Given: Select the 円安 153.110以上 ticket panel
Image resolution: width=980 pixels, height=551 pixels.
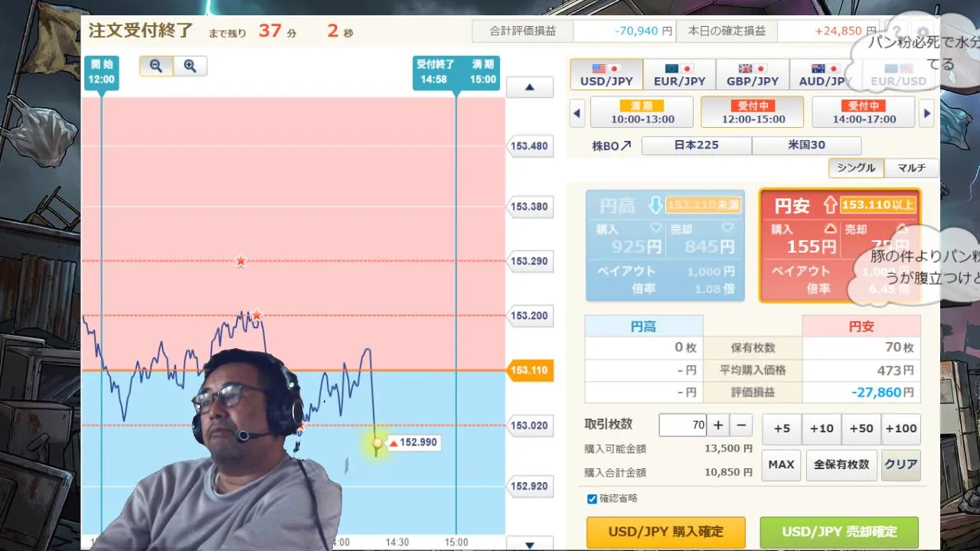Looking at the screenshot, I should point(838,245).
